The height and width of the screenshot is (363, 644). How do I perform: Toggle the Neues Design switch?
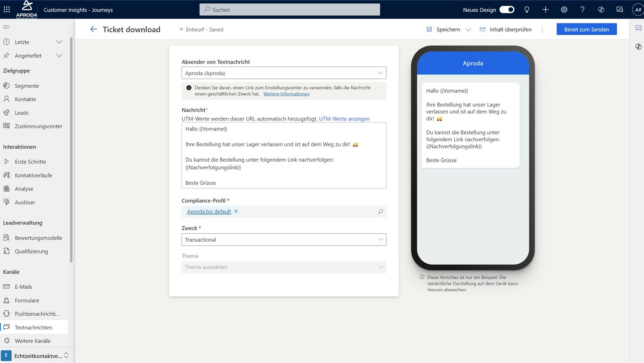(507, 10)
